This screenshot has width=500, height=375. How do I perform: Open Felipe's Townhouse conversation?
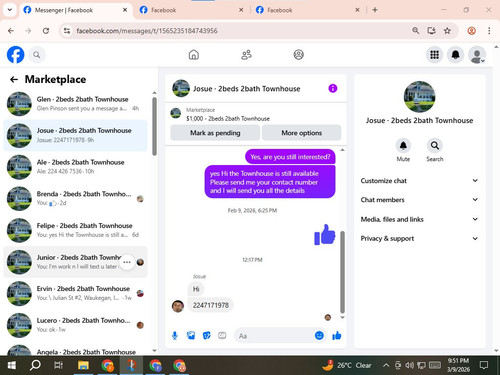click(x=75, y=230)
